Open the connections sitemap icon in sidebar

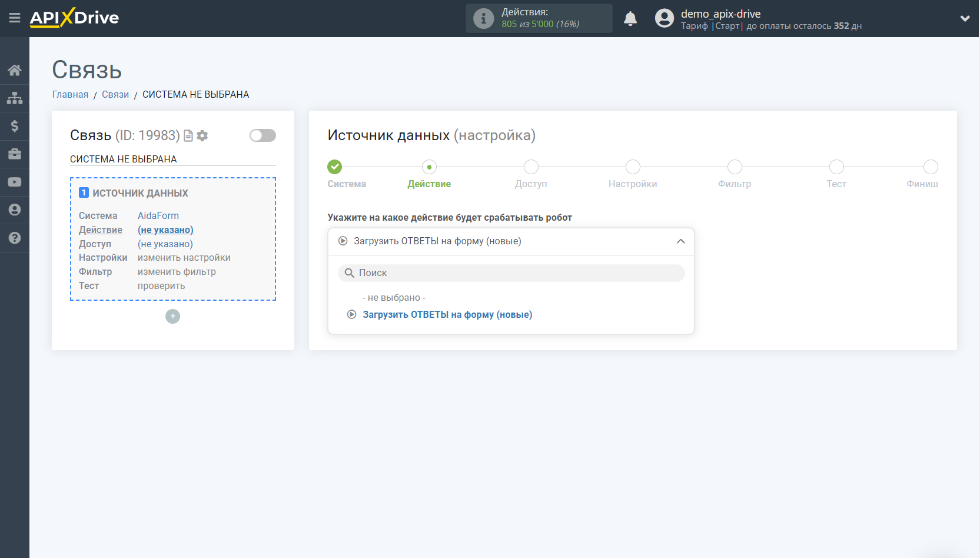point(15,98)
